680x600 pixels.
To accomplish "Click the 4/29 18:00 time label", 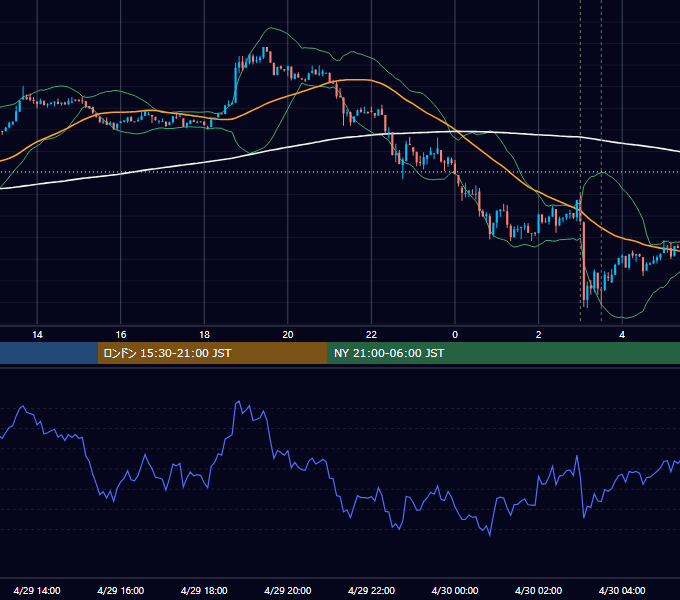I will click(x=204, y=590).
